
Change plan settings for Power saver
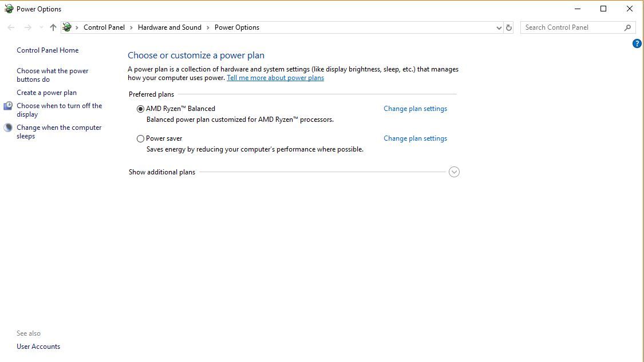415,138
